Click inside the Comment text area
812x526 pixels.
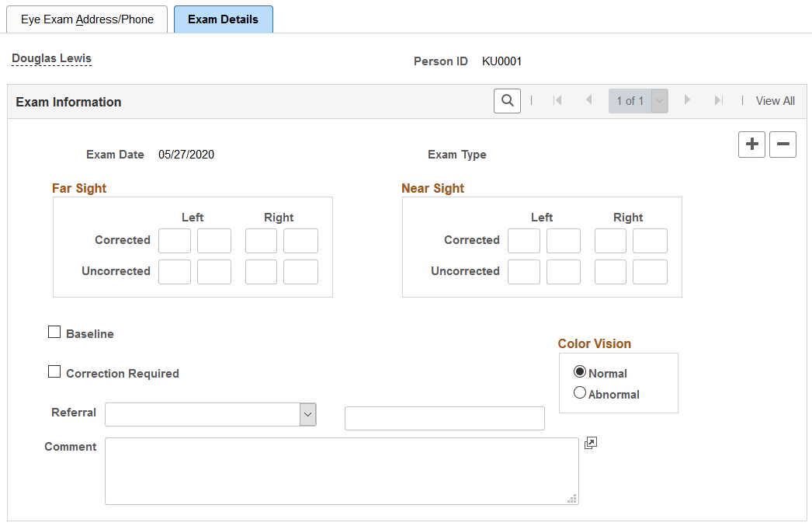(342, 471)
